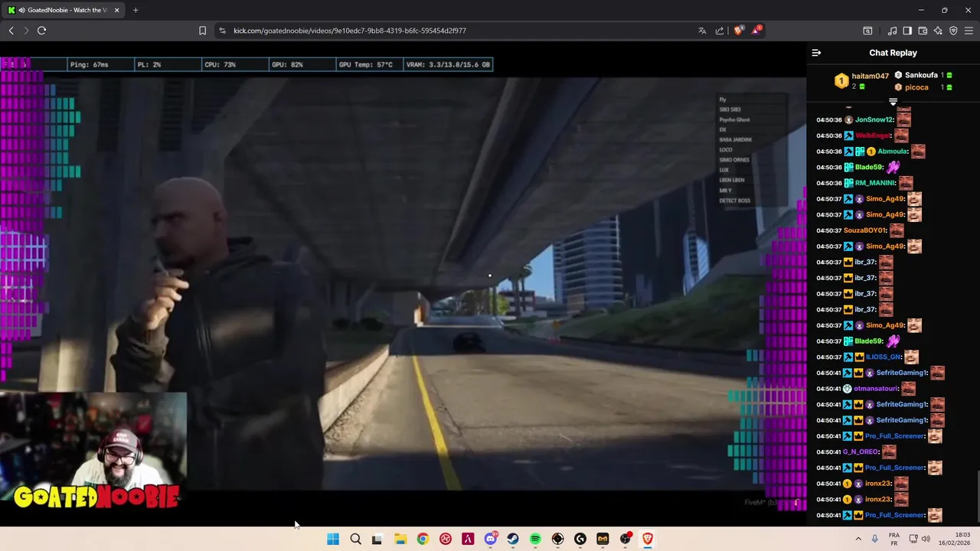The height and width of the screenshot is (551, 980).
Task: Open Discord from the taskbar
Action: pyautogui.click(x=491, y=540)
